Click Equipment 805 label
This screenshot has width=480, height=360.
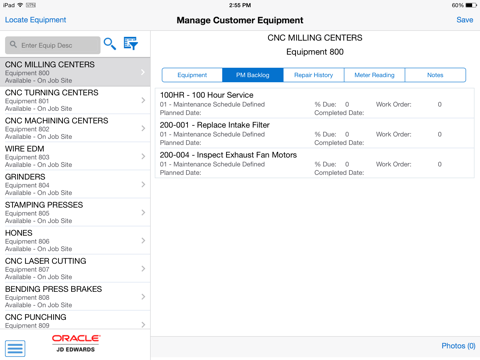tap(27, 213)
